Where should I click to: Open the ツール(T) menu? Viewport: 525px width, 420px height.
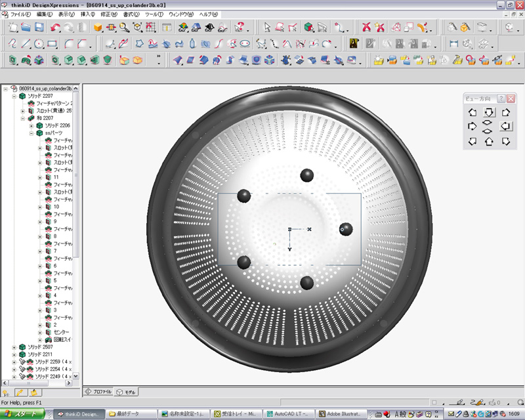(154, 14)
